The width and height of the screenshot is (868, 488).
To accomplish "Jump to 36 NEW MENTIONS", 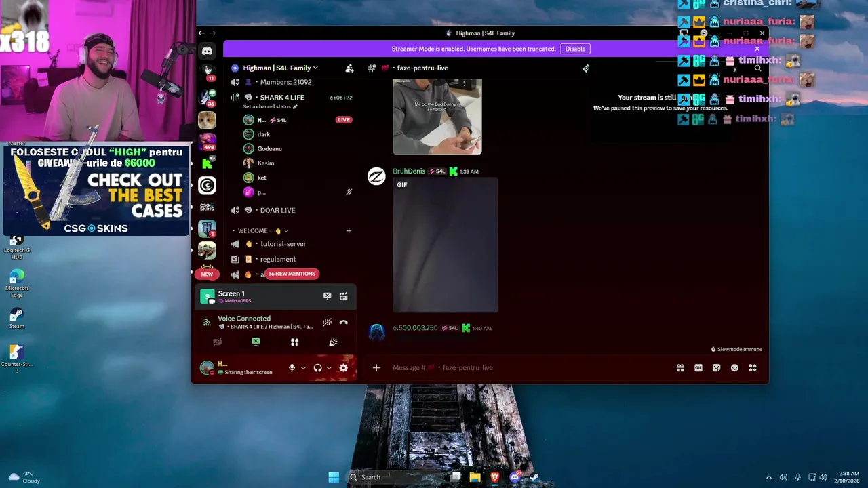I will (291, 274).
